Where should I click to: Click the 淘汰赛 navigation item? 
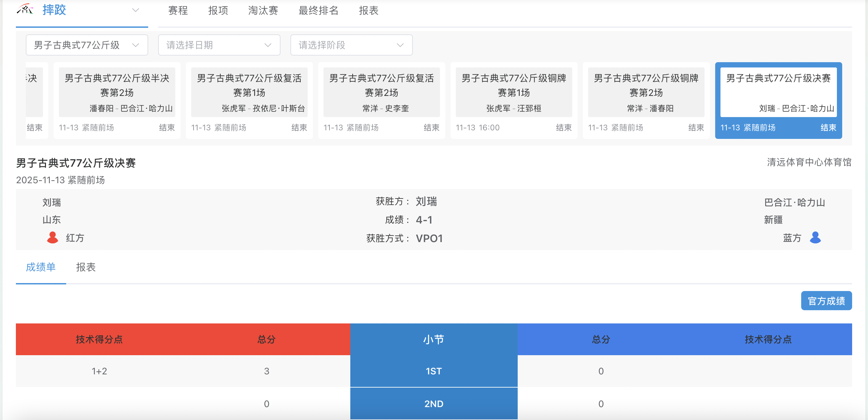263,11
